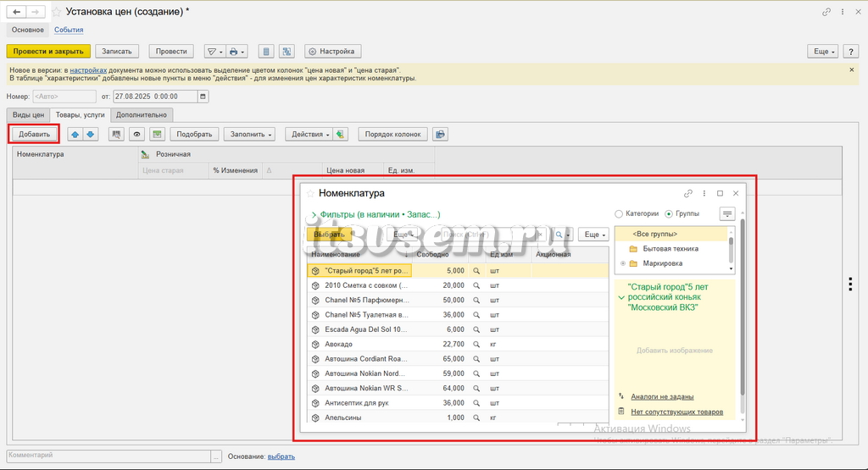Follow the 'настройках' link in the banner
This screenshot has width=868, height=470.
click(x=88, y=70)
